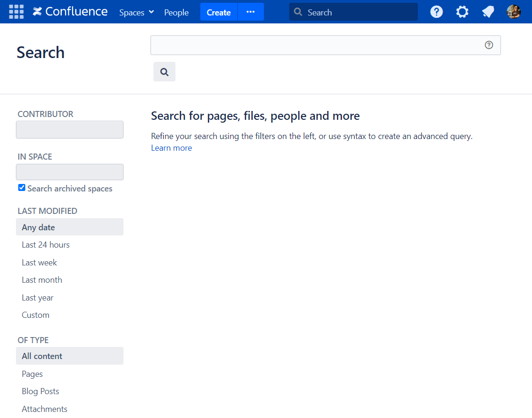Filter results by Last 24 hours

pyautogui.click(x=45, y=244)
